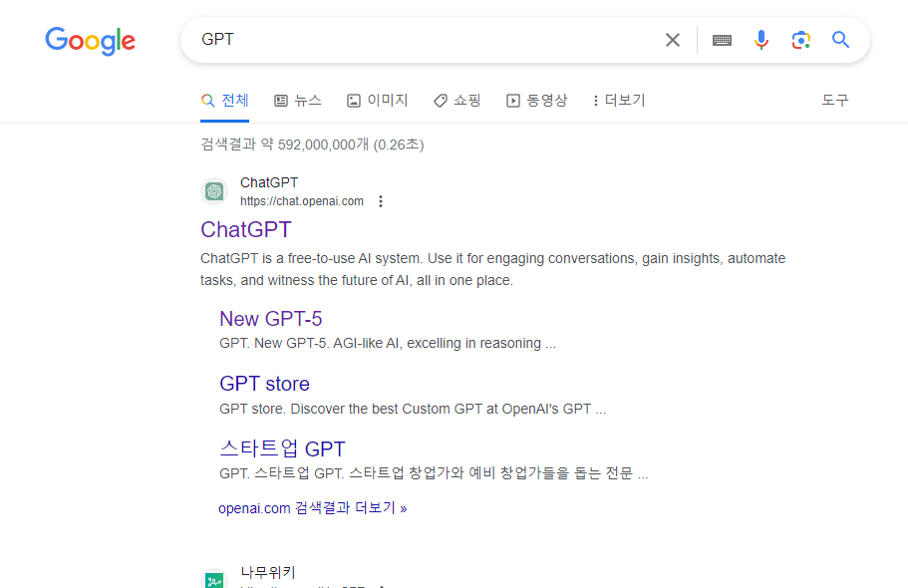Open the 도구 search tools
Image resolution: width=908 pixels, height=588 pixels.
[835, 101]
